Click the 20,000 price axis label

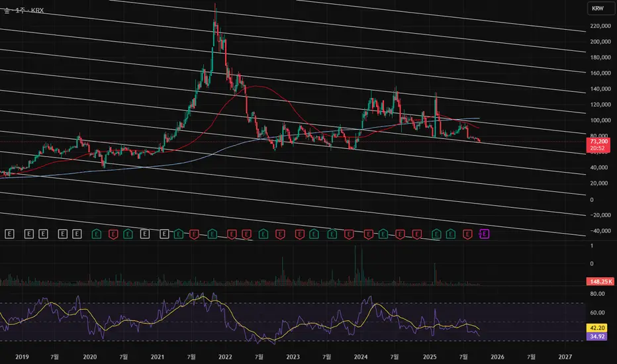[599, 183]
